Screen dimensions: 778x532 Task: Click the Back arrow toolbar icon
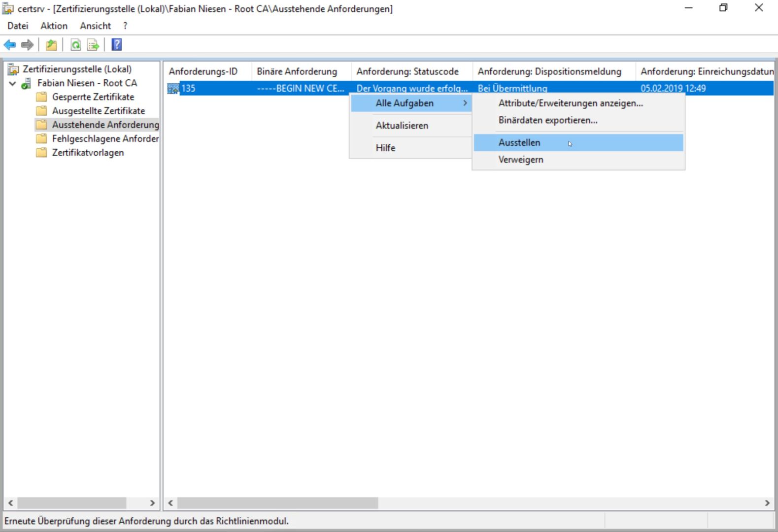[10, 45]
